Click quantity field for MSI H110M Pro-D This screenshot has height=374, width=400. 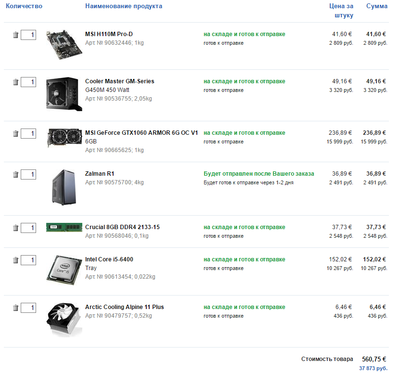[x=28, y=35]
